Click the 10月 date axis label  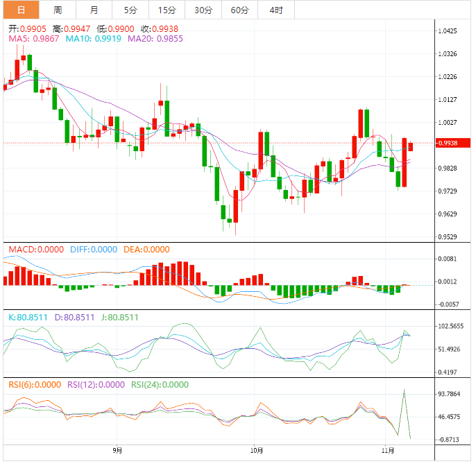[x=256, y=451]
